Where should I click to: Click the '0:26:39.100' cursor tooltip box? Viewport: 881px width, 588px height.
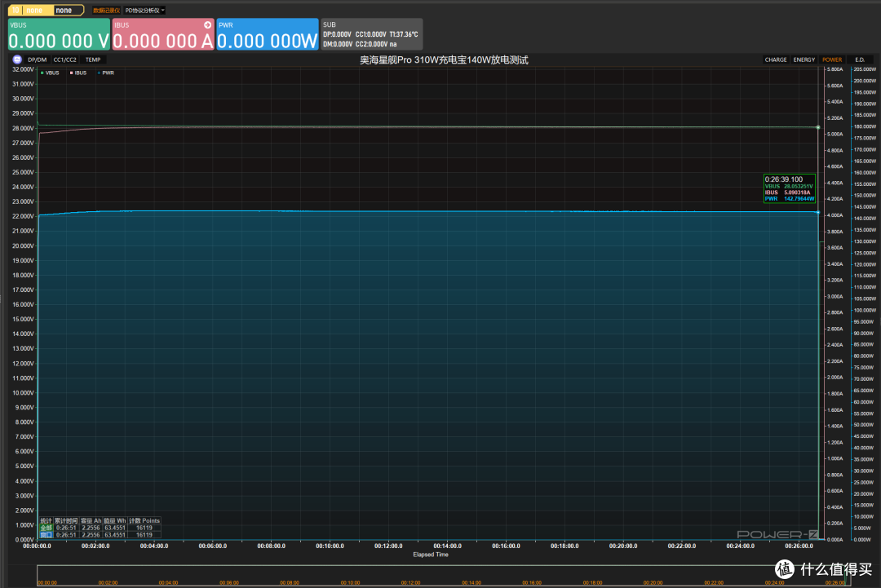[x=790, y=188]
